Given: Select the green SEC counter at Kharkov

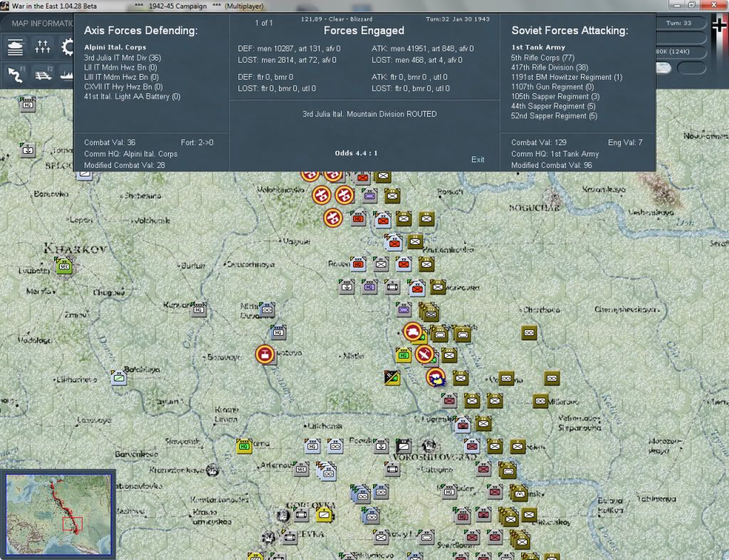Looking at the screenshot, I should (x=64, y=266).
